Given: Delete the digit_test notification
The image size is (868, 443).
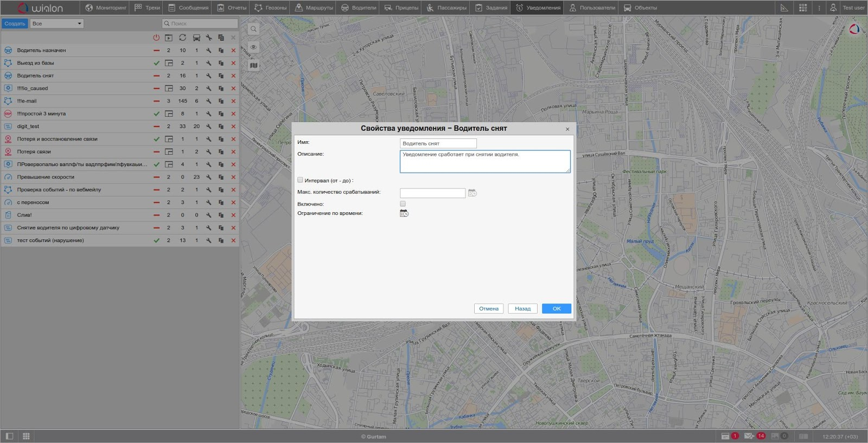Looking at the screenshot, I should pos(233,126).
